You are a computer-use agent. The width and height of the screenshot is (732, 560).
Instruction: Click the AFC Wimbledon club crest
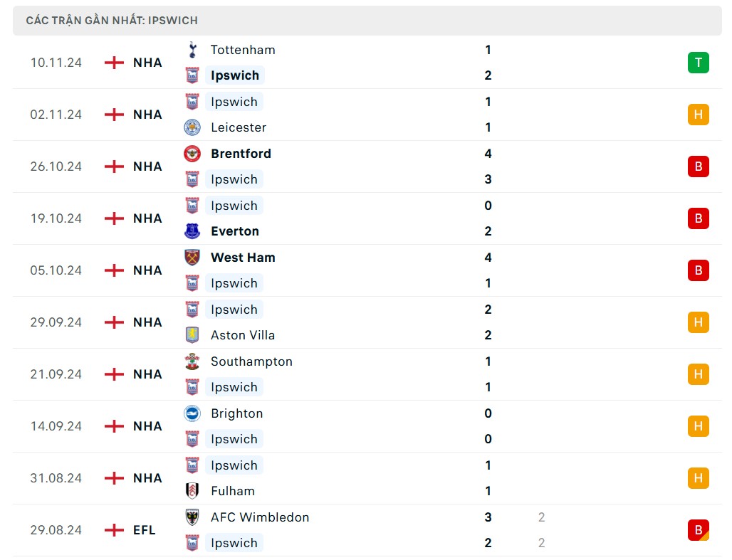(192, 517)
